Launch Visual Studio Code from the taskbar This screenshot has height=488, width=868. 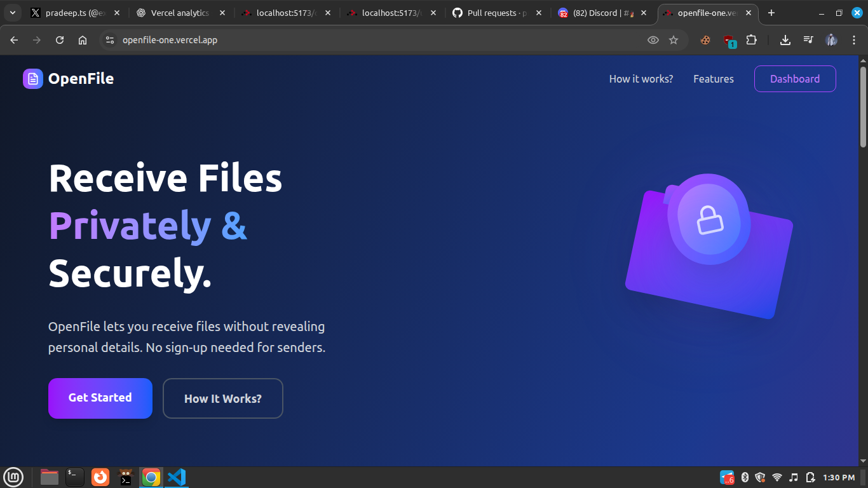tap(176, 477)
